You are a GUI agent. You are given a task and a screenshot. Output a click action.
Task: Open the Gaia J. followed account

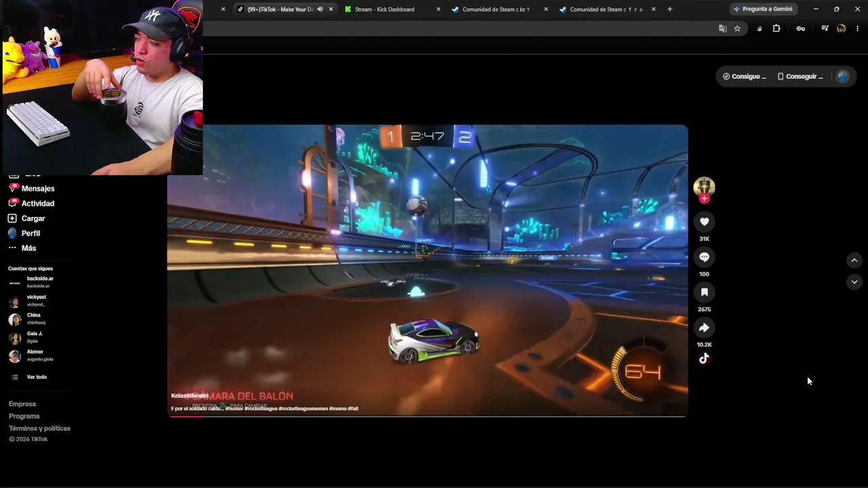click(26, 338)
